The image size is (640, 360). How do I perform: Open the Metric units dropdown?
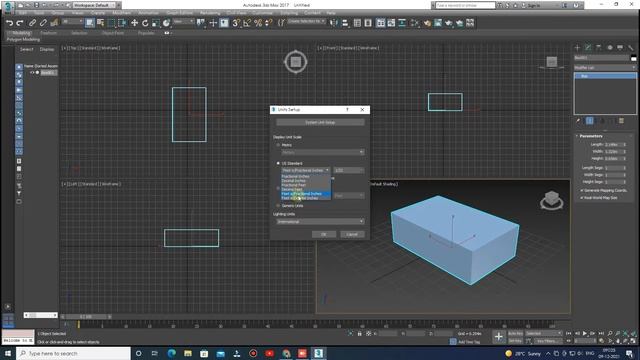pyautogui.click(x=322, y=152)
